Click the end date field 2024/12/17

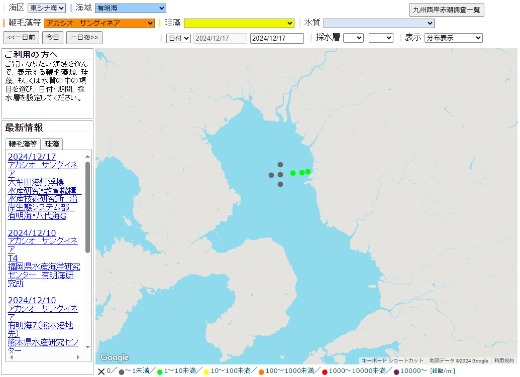click(x=277, y=38)
